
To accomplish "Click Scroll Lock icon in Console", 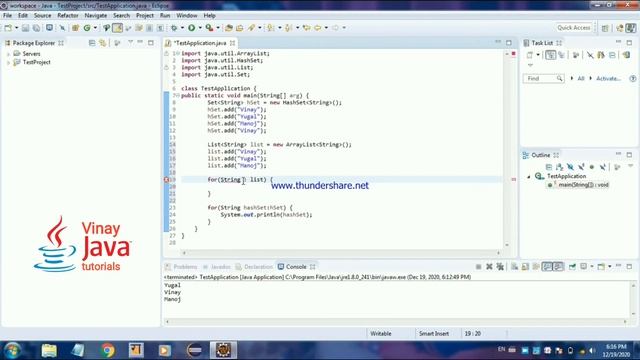I will [x=525, y=267].
